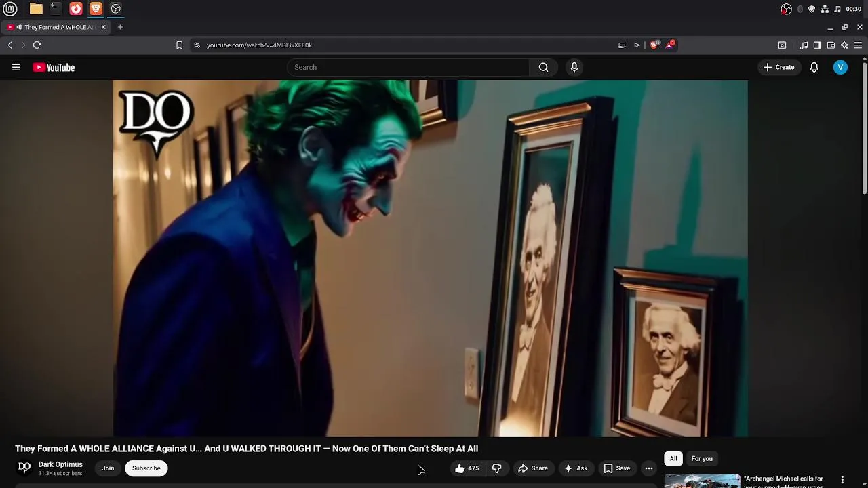Viewport: 868px width, 488px height.
Task: Open the Brave main hamburger menu
Action: 858,45
